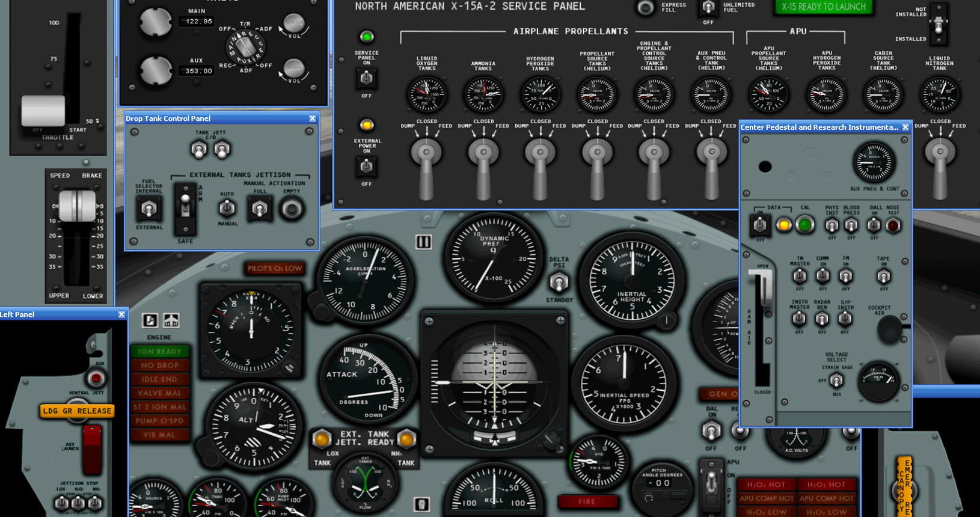Click the X-15 Ready To Launch indicator
The width and height of the screenshot is (980, 517).
pos(823,7)
